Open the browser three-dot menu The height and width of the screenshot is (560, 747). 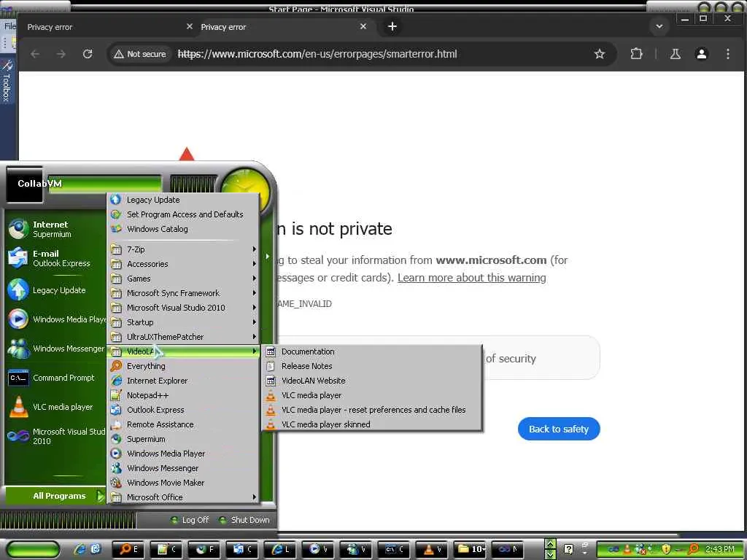pos(727,54)
